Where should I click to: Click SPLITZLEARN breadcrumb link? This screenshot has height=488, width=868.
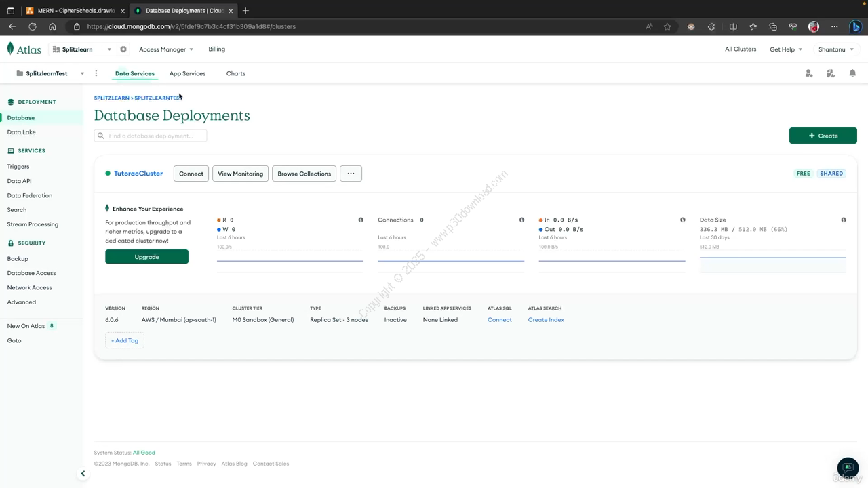point(111,98)
